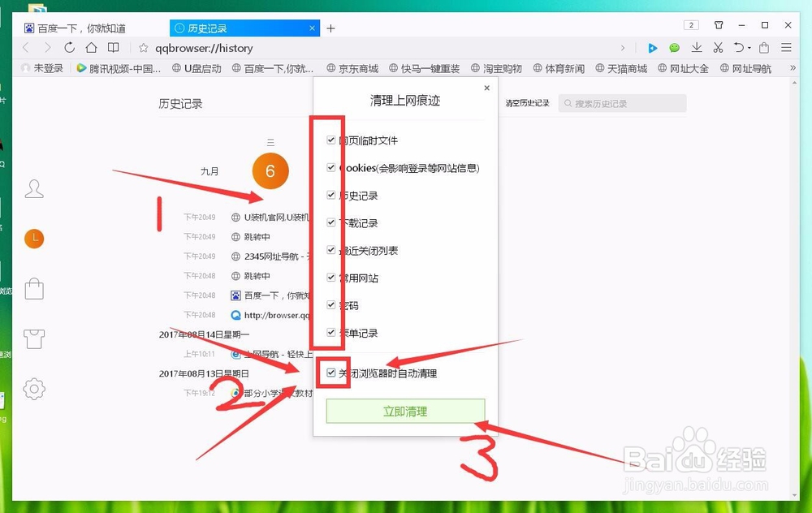This screenshot has height=513, width=812.
Task: Click the 立即清理 button
Action: point(404,411)
